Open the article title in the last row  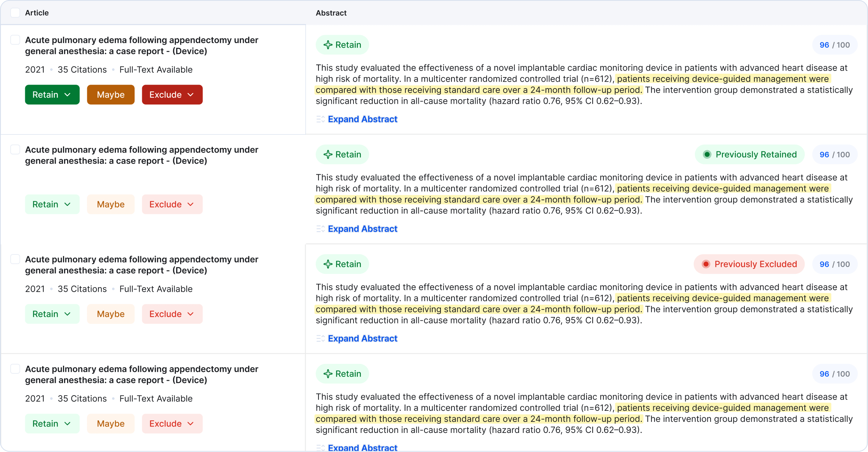pos(141,374)
